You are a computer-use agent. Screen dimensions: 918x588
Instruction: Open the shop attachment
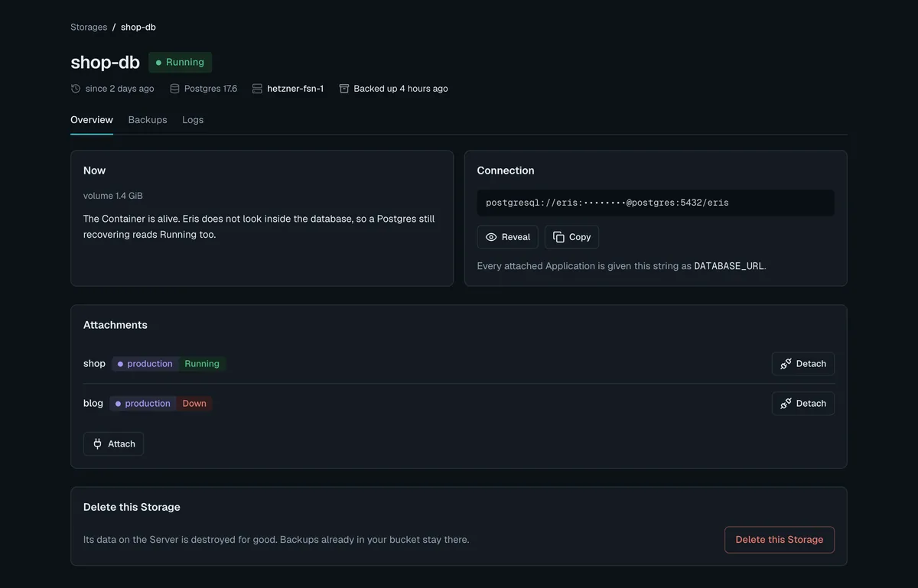pyautogui.click(x=94, y=364)
